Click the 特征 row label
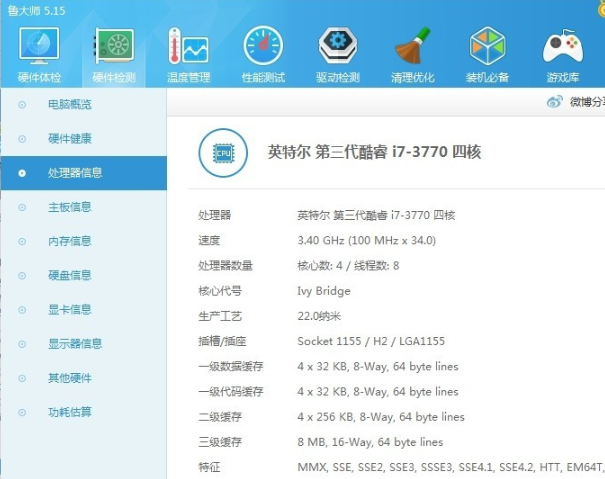Screen dimensions: 605x479 [209, 467]
